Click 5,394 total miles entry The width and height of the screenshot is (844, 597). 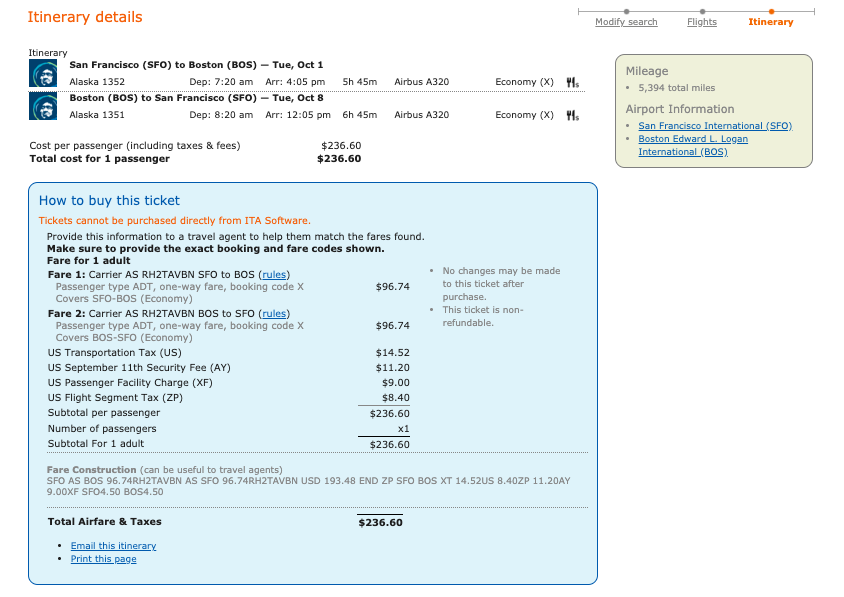pos(677,88)
